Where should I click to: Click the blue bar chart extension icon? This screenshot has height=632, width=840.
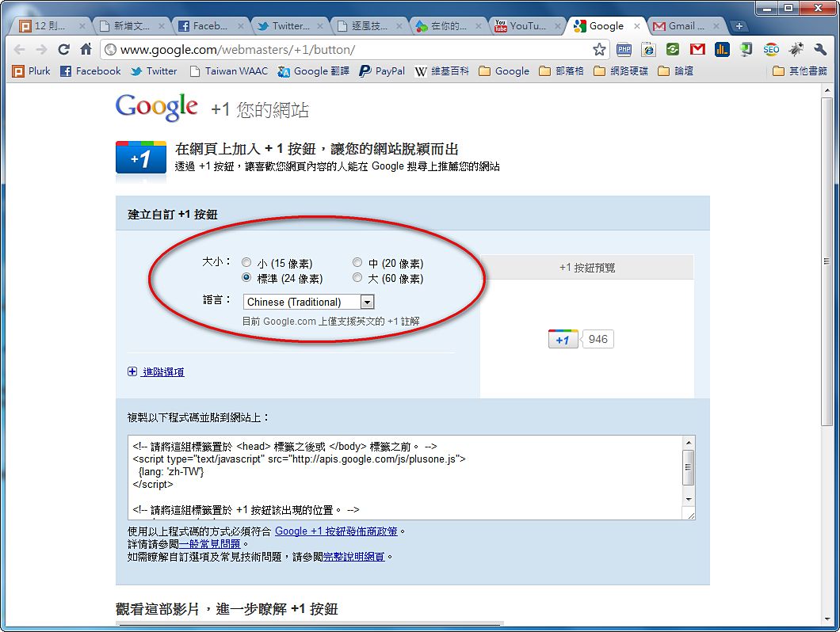click(x=722, y=50)
